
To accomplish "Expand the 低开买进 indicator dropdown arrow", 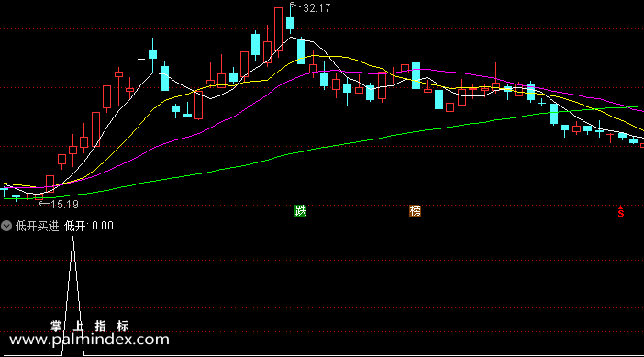I will click(6, 226).
